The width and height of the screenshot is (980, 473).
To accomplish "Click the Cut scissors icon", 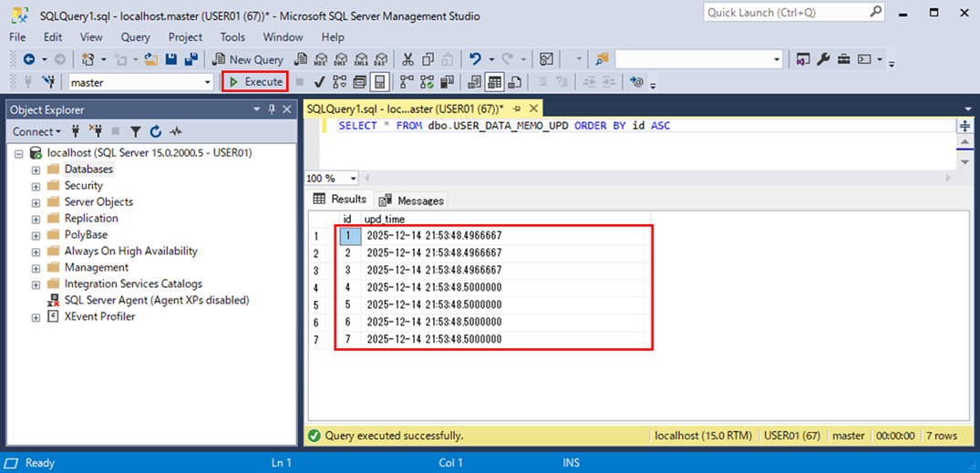I will 407,59.
